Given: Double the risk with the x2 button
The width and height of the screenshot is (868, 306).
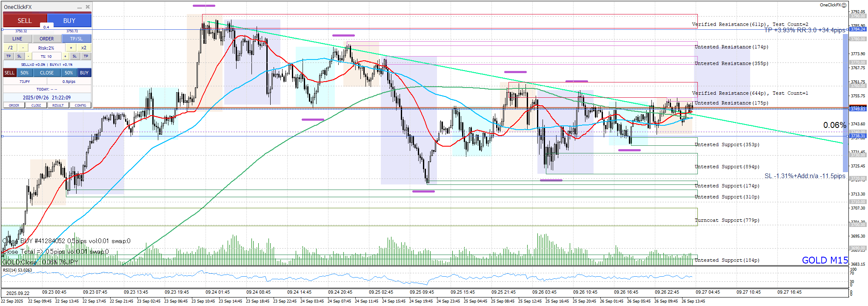Looking at the screenshot, I should (x=84, y=48).
